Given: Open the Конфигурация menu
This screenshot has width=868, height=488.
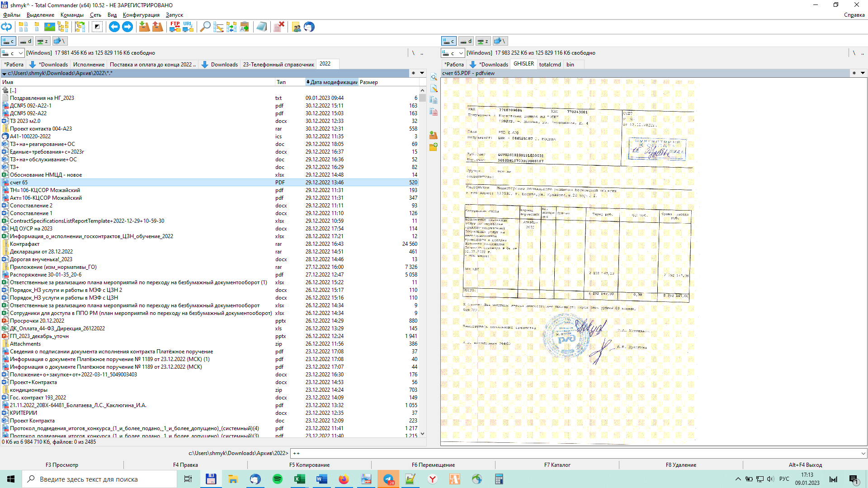Looking at the screenshot, I should (141, 15).
